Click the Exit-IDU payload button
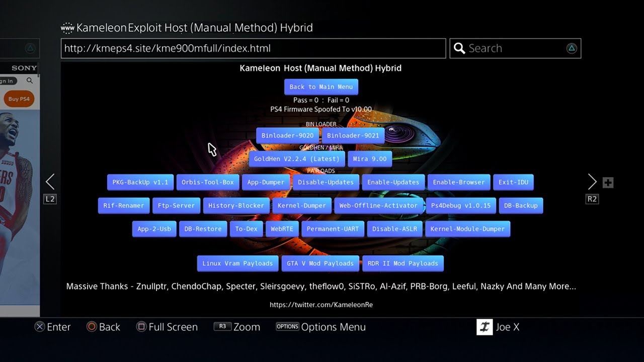The height and width of the screenshot is (362, 644). point(513,182)
